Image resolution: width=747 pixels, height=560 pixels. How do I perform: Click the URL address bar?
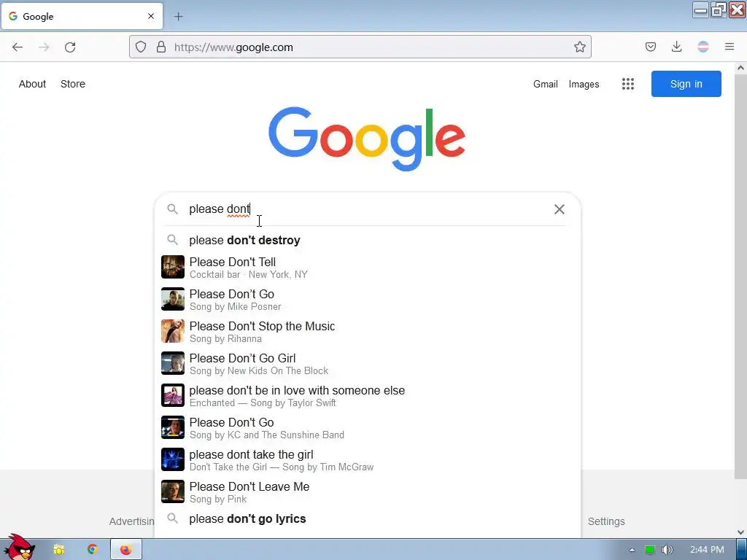tap(360, 47)
